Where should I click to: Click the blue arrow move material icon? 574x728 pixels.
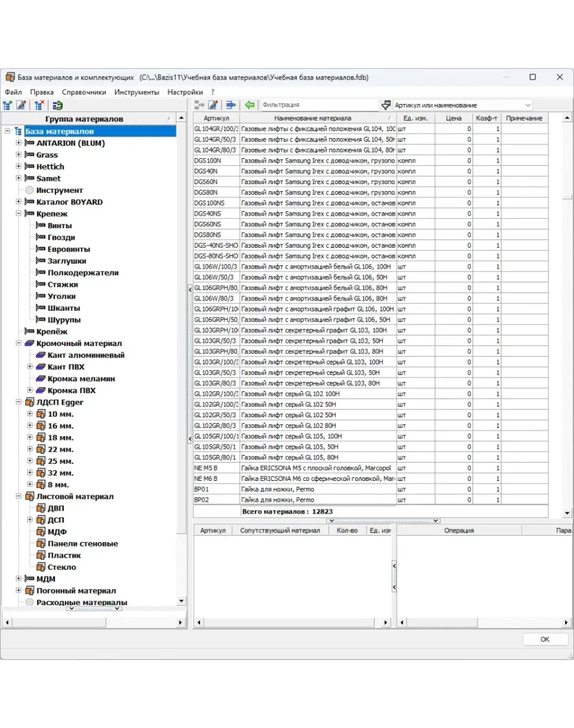click(x=231, y=105)
